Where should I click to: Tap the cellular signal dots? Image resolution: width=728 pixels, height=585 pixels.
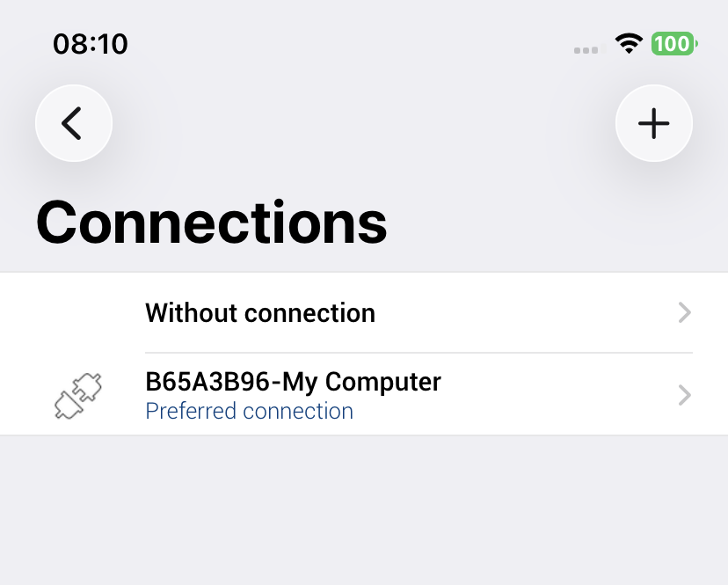point(586,50)
